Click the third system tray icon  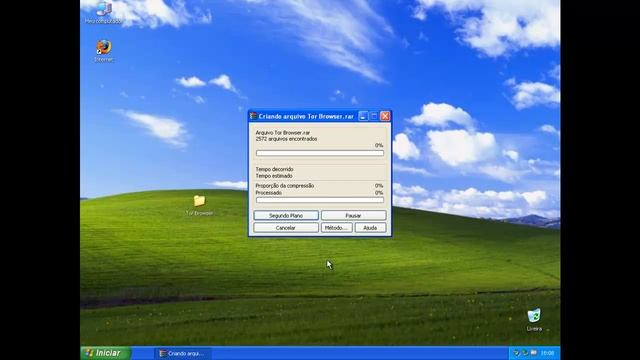tap(533, 353)
